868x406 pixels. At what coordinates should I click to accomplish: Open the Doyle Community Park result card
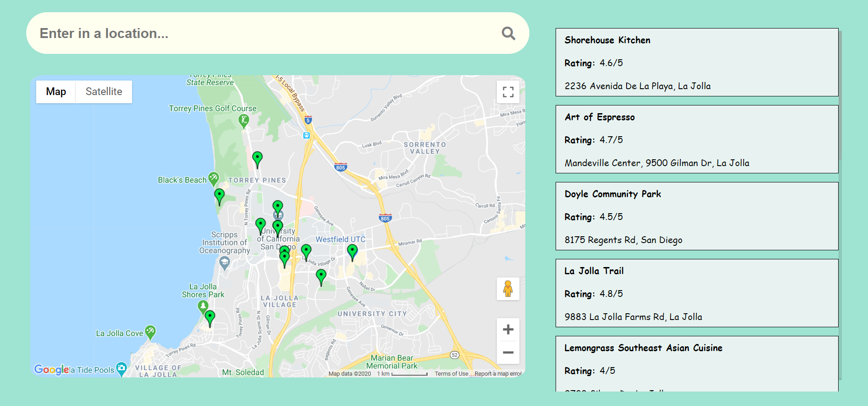(x=697, y=216)
